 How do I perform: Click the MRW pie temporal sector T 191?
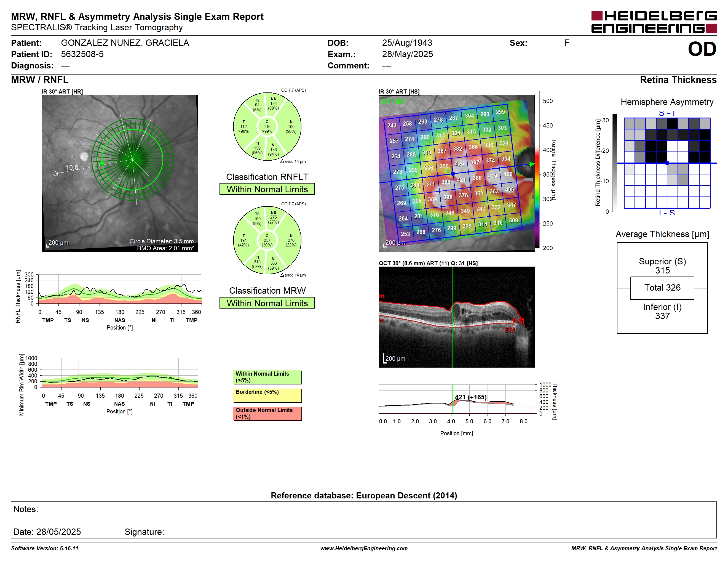click(x=243, y=240)
